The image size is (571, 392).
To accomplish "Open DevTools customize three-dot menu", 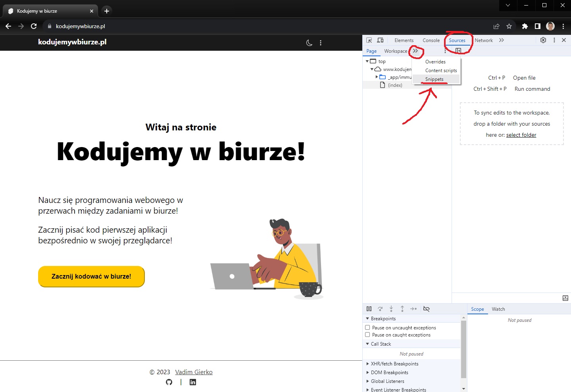I will 554,40.
